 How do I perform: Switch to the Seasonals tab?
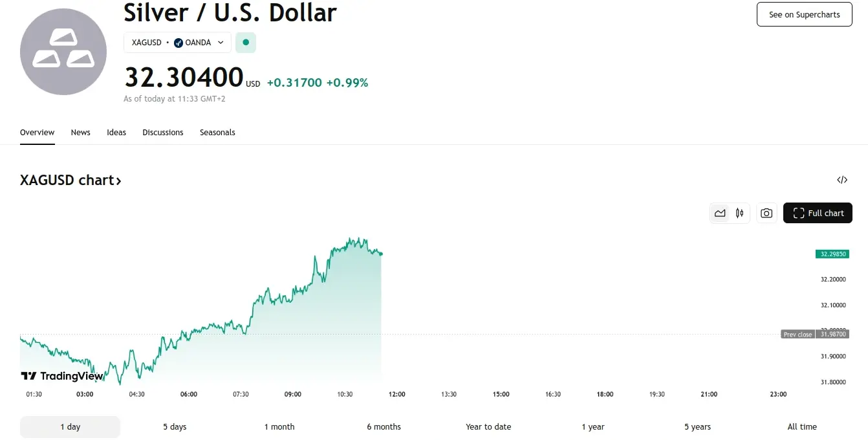click(217, 133)
